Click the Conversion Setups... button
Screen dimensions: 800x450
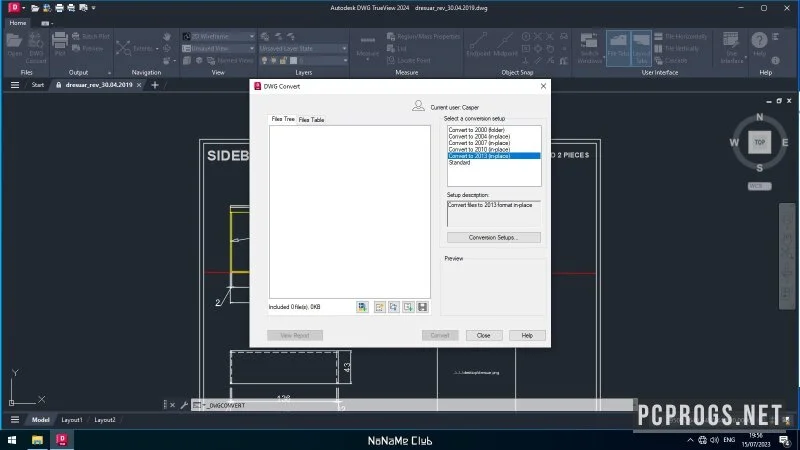(493, 237)
